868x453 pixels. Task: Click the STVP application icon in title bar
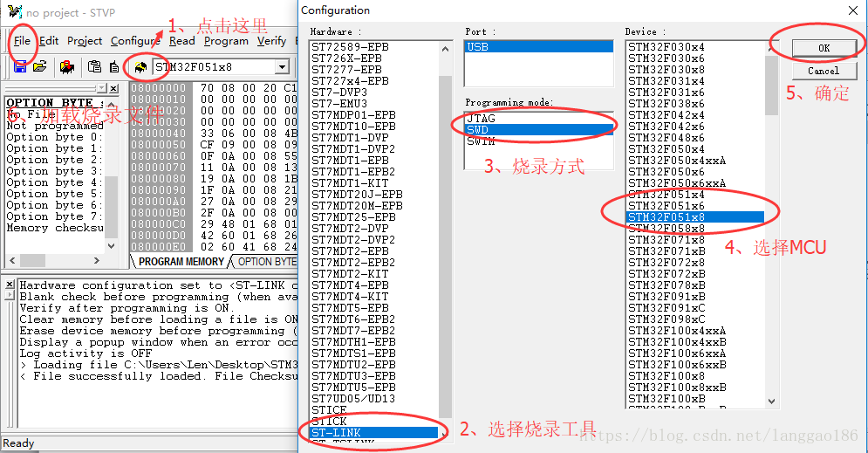pos(15,11)
